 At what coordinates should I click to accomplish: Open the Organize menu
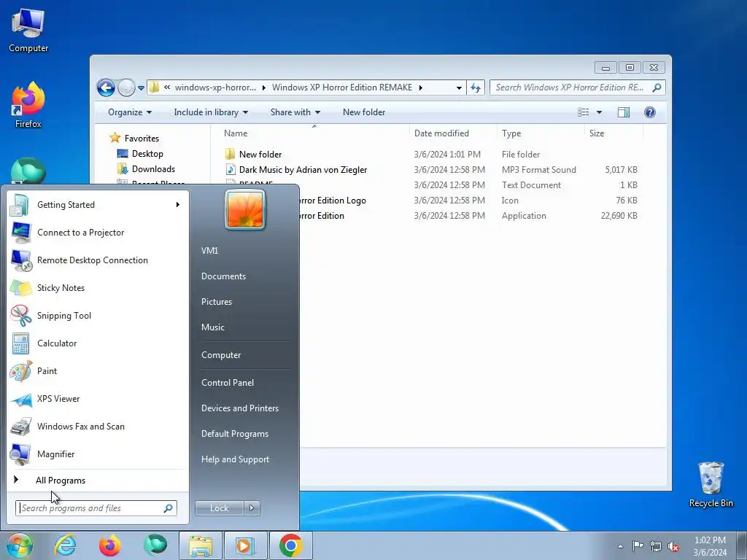[x=130, y=112]
